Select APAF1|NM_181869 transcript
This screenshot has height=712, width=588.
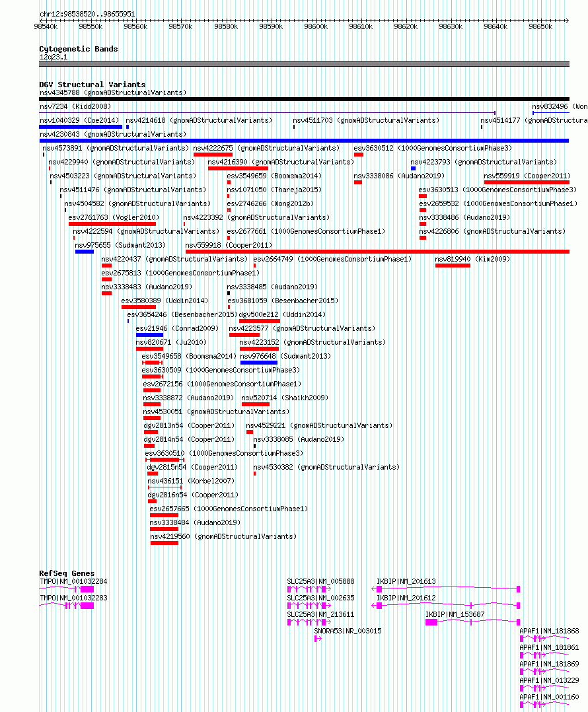pos(550,664)
